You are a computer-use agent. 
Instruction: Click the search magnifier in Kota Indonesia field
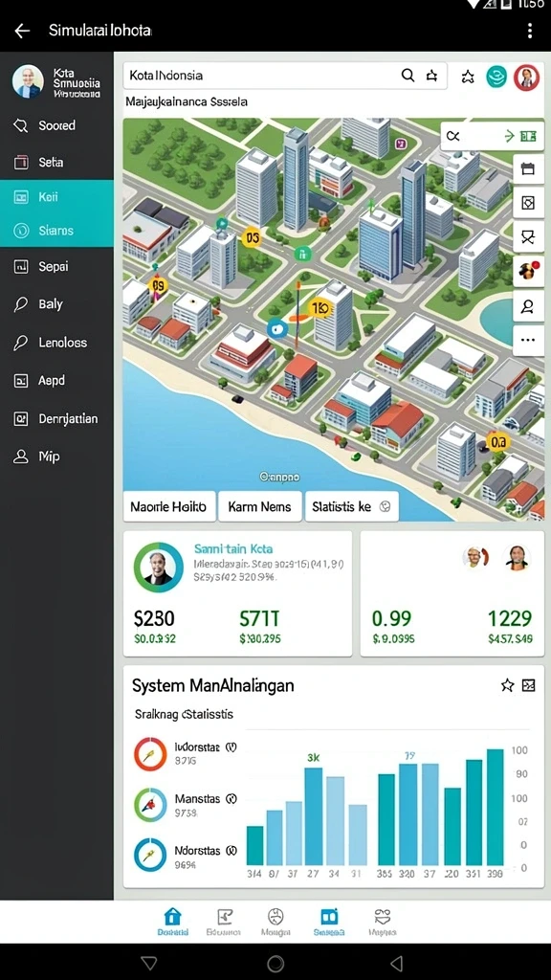point(408,76)
